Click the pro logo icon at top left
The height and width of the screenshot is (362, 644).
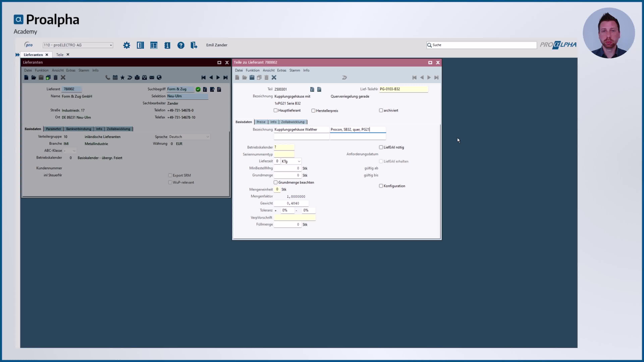point(29,45)
